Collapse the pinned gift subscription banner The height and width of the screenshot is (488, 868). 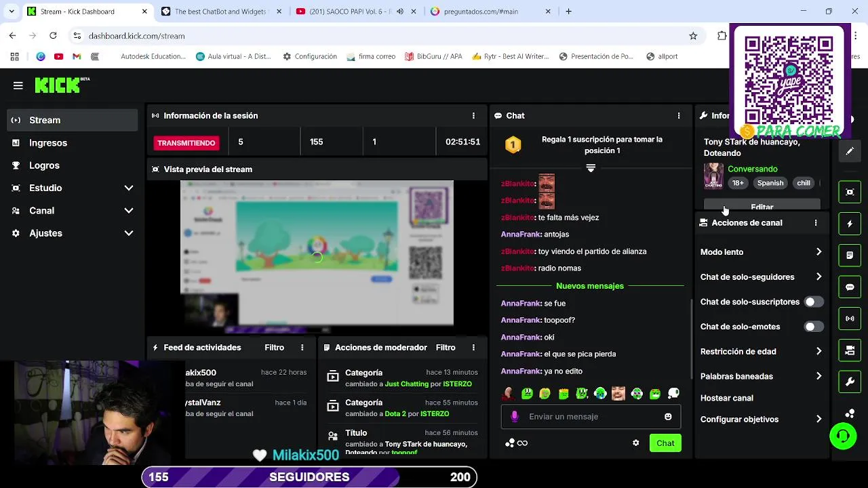click(x=591, y=168)
